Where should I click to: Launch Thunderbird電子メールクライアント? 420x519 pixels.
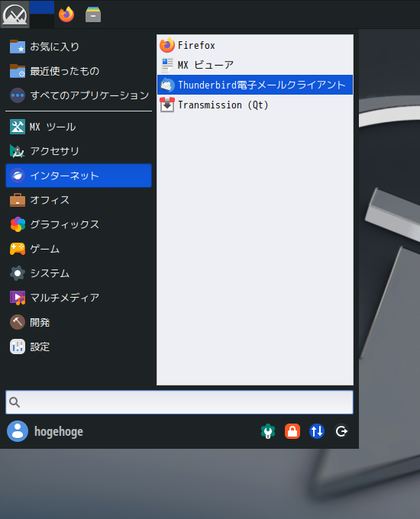[x=255, y=85]
